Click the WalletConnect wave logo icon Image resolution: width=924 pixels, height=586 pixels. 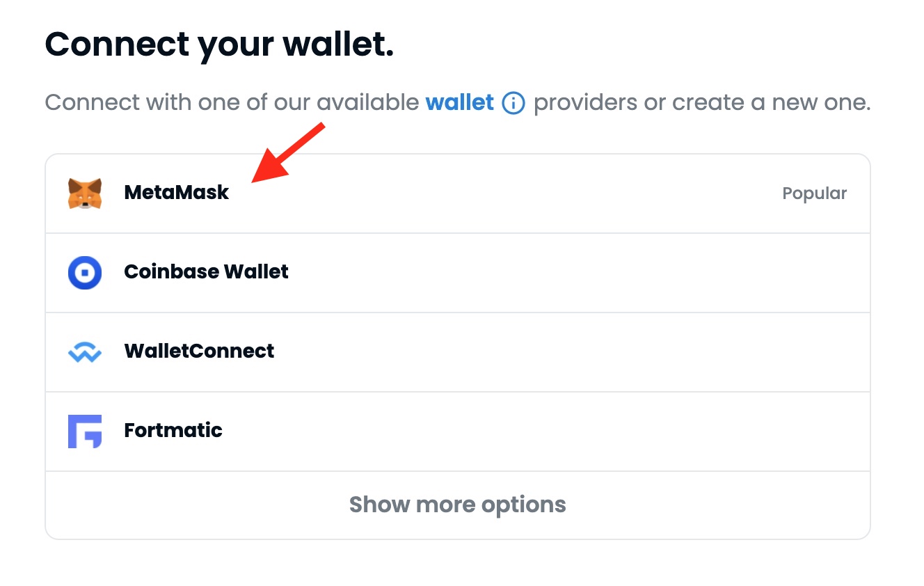(x=85, y=351)
